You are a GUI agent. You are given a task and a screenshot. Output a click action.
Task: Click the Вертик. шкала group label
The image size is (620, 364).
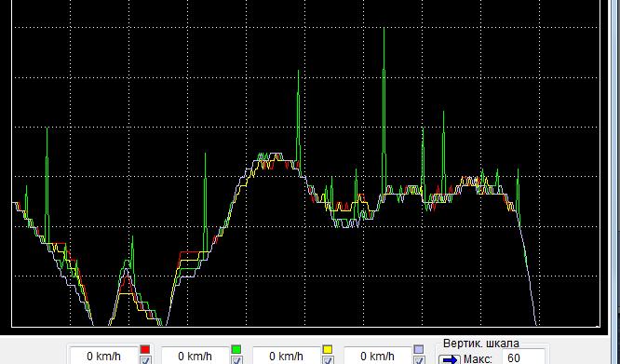pos(480,343)
